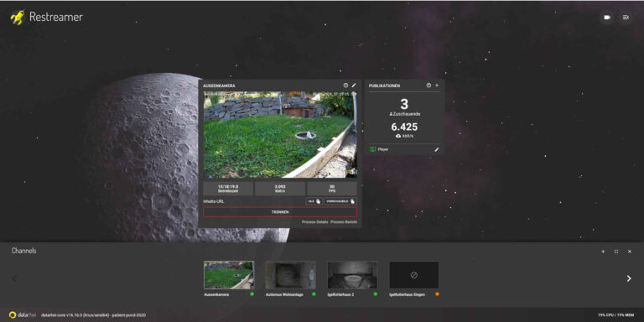Click the 3 Zuschauende viewer count
The image size is (644, 322).
click(x=404, y=107)
